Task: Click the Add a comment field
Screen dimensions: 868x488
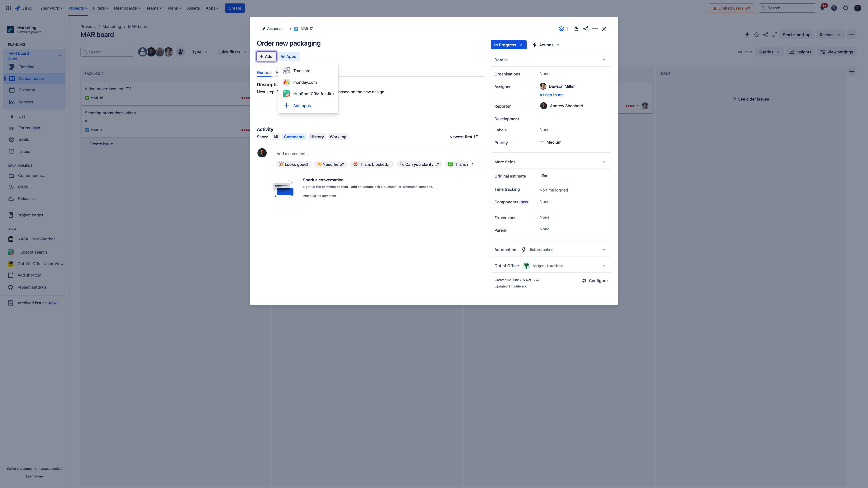Action: 375,154
